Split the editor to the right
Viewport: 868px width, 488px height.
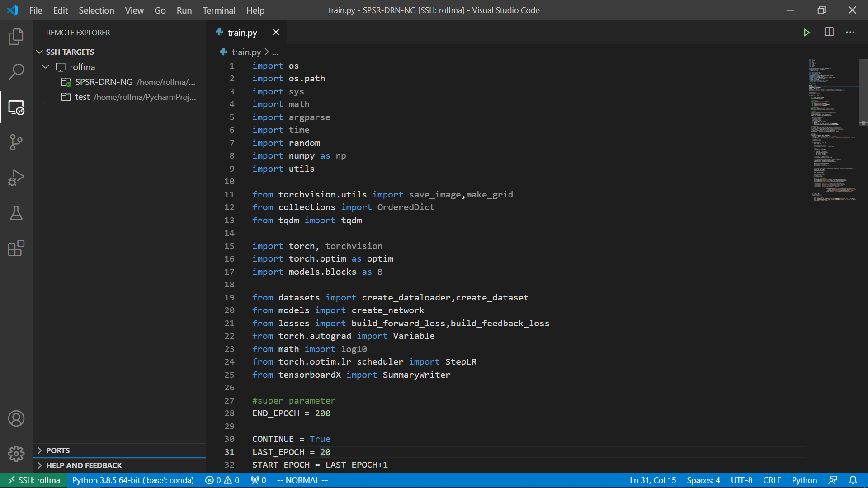(829, 33)
